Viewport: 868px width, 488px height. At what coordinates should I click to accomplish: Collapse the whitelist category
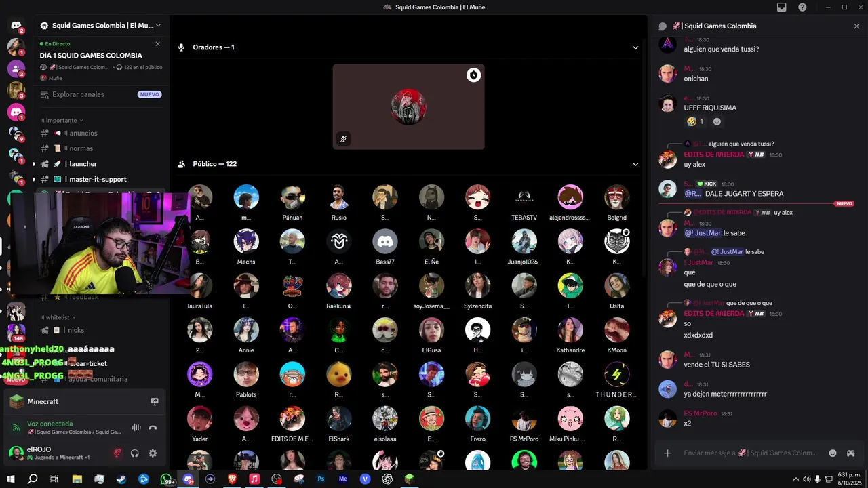click(x=59, y=317)
